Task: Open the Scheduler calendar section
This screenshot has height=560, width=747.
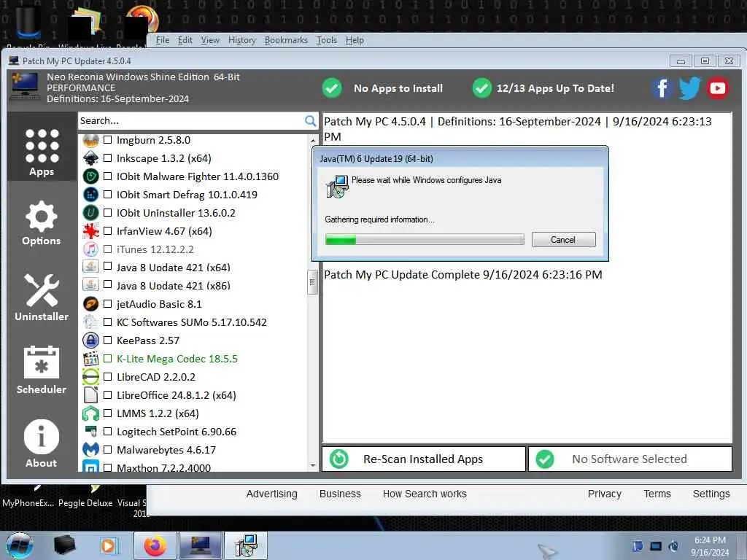Action: point(42,370)
